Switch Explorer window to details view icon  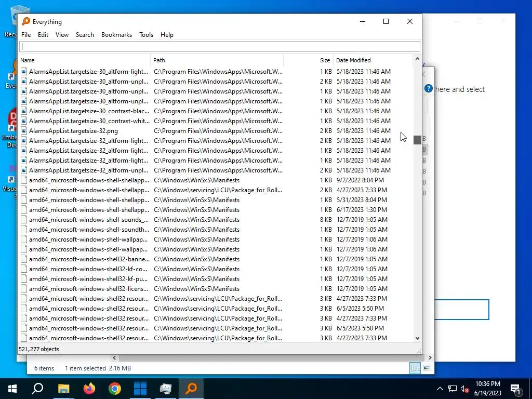(x=415, y=368)
